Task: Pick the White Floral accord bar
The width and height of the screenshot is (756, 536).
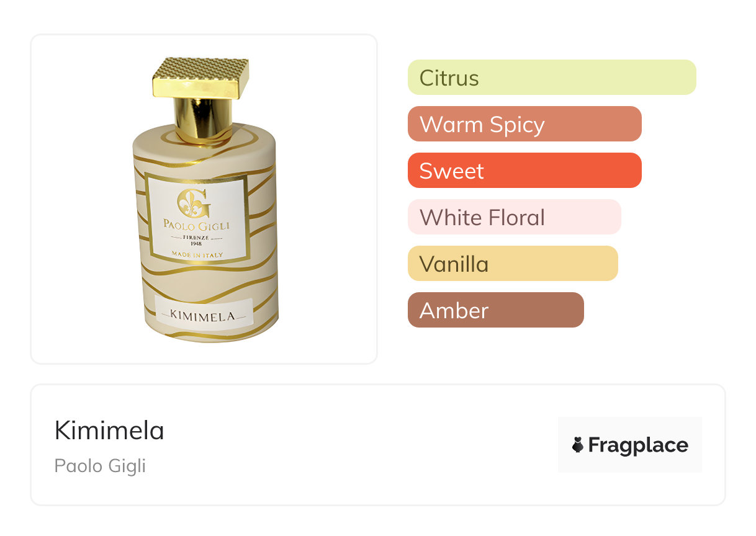Action: (515, 217)
